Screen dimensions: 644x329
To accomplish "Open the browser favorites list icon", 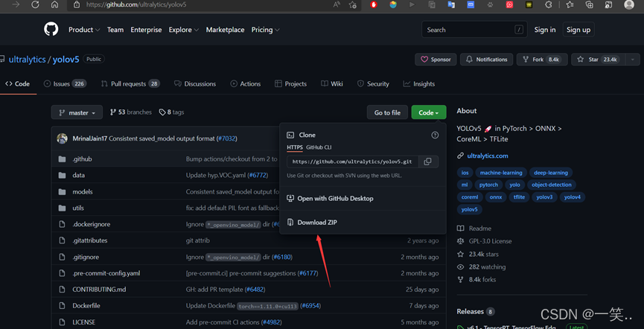I will coord(570,4).
